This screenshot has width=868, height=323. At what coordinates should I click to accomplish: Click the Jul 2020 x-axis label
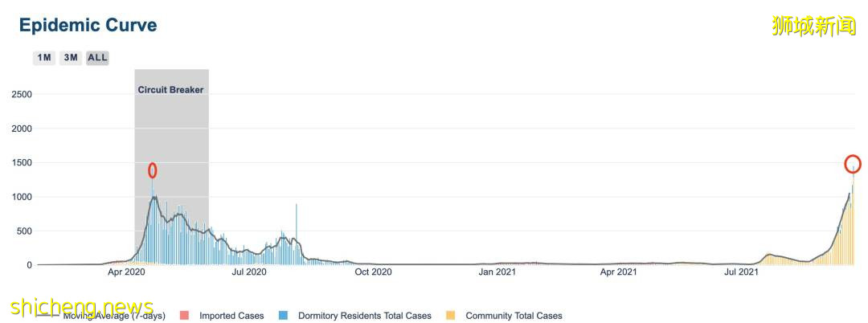249,272
